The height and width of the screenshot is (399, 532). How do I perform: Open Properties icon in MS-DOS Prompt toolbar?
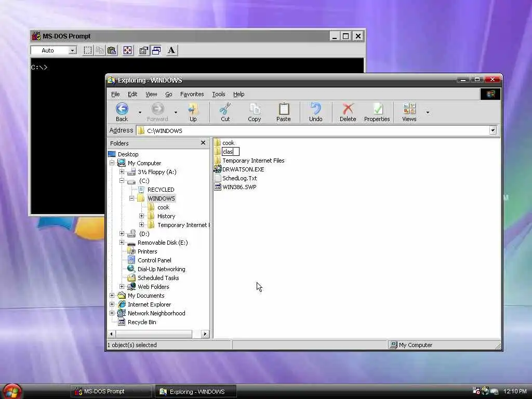click(x=143, y=50)
